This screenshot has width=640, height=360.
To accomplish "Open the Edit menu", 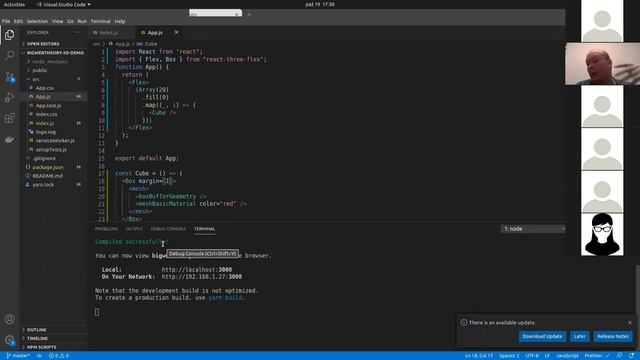I will 18,21.
